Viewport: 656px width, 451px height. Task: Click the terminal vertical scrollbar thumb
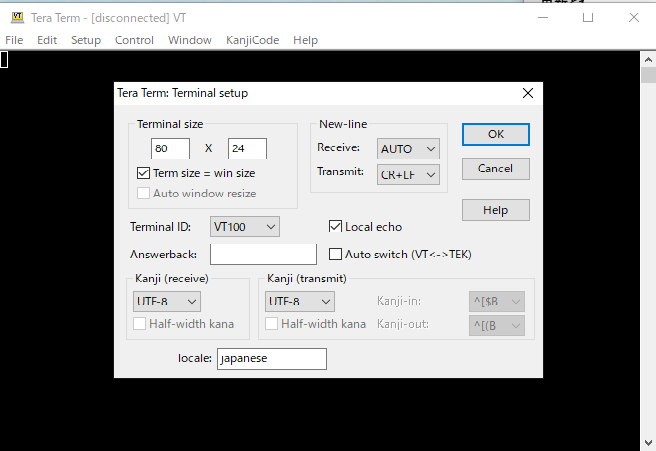click(648, 75)
